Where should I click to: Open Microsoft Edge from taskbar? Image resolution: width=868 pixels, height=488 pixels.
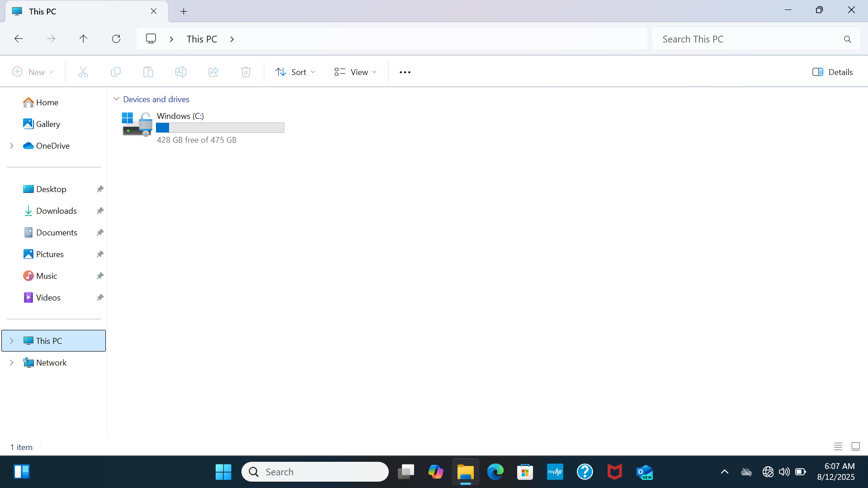[x=495, y=472]
